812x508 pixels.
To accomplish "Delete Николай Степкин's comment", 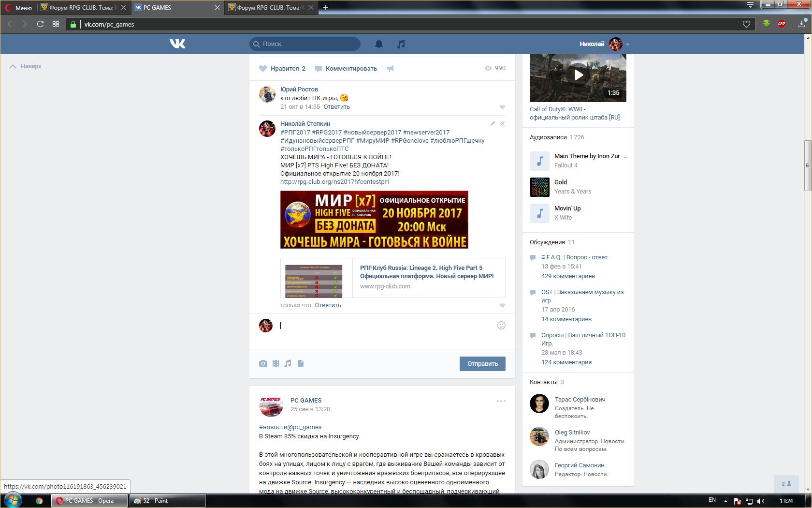I will [503, 124].
